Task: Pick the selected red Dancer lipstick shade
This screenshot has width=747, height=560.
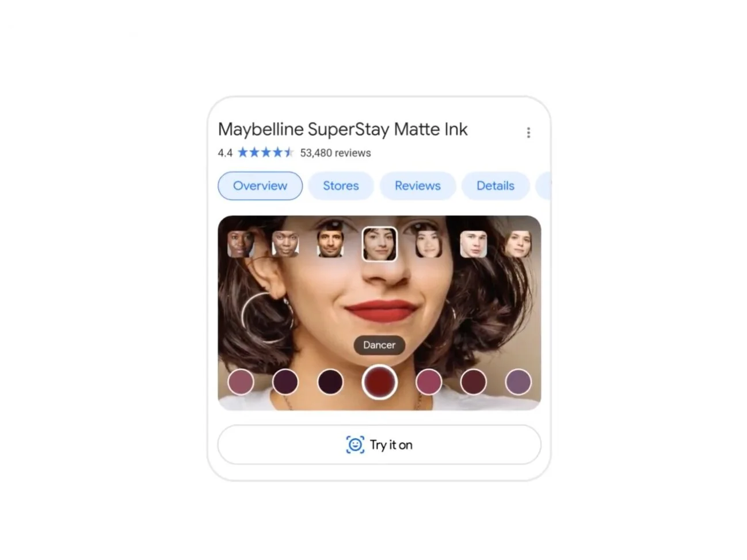Action: pyautogui.click(x=379, y=382)
